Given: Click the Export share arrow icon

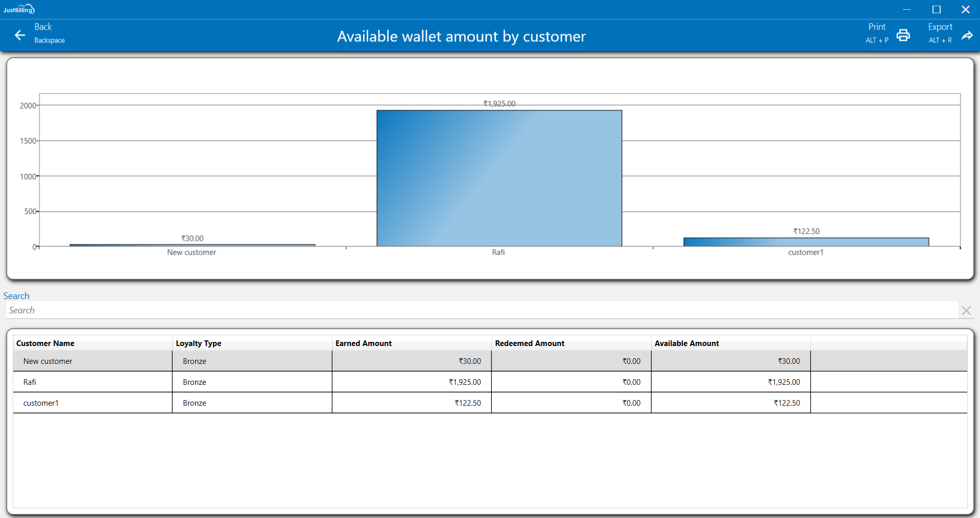Looking at the screenshot, I should pos(967,35).
